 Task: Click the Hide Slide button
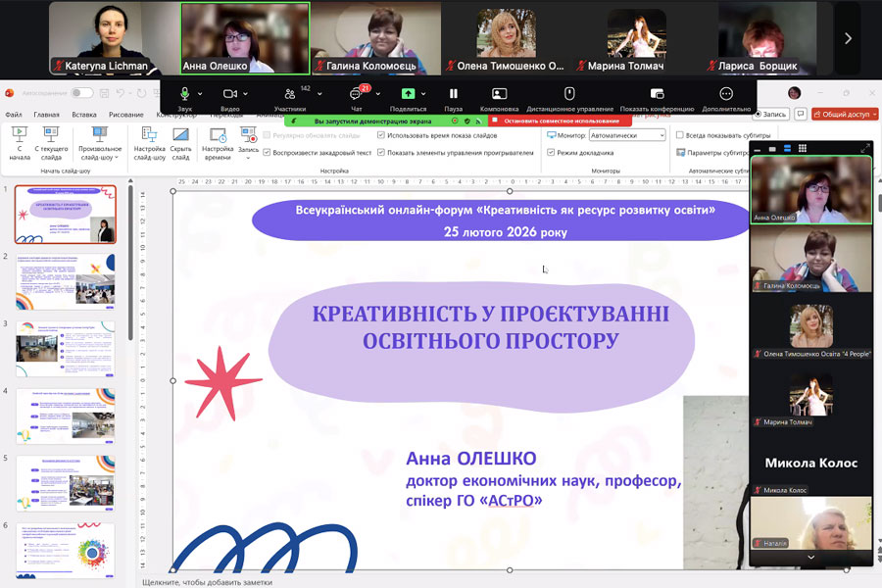pyautogui.click(x=180, y=144)
